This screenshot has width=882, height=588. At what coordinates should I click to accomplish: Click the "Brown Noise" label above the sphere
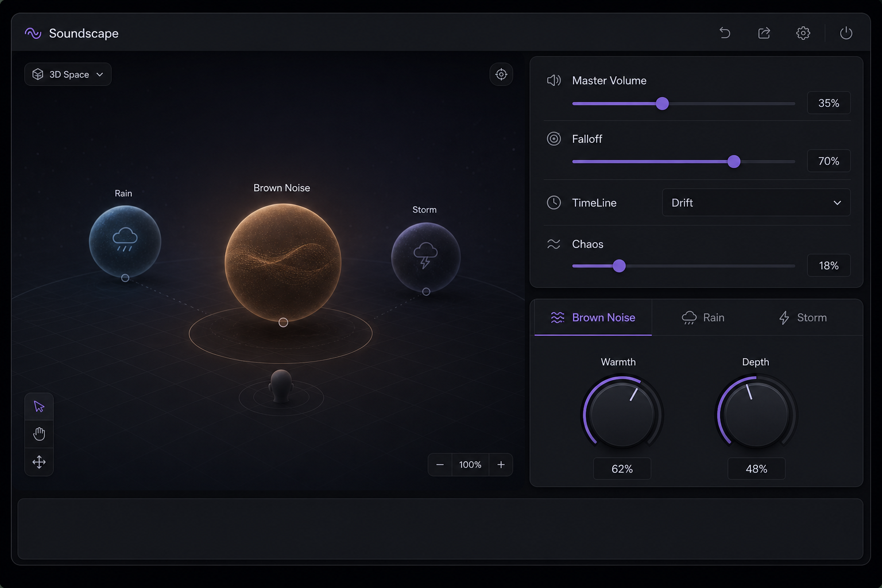(x=282, y=188)
